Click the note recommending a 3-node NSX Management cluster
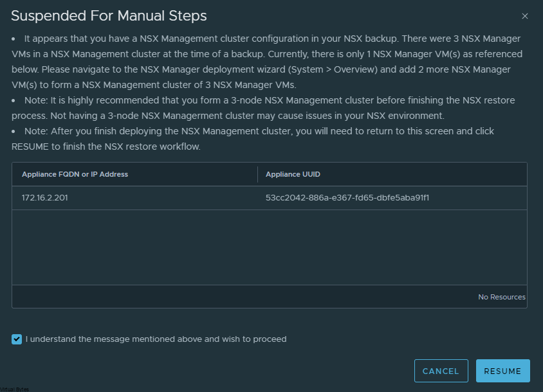 tap(263, 108)
